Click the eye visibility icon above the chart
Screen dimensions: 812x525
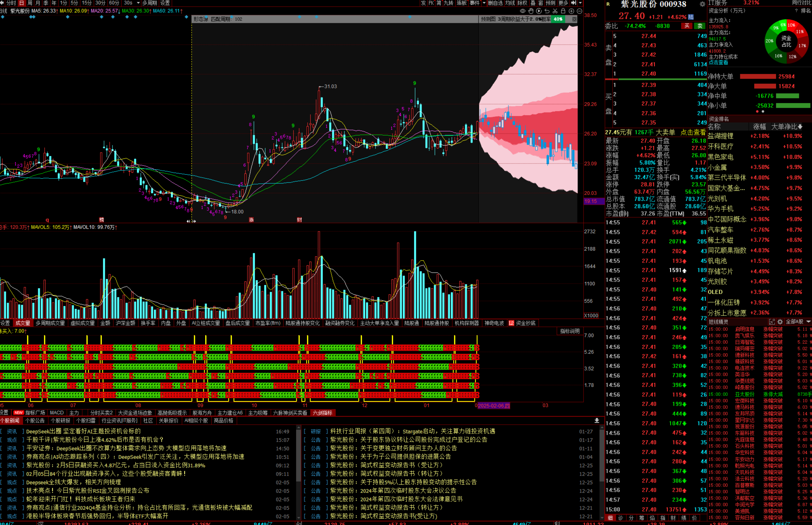[x=522, y=11]
